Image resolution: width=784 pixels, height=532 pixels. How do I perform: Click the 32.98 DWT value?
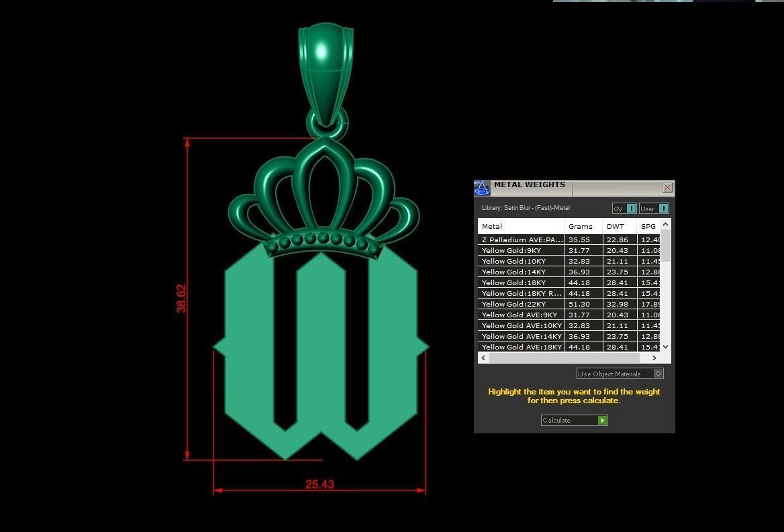click(x=618, y=304)
